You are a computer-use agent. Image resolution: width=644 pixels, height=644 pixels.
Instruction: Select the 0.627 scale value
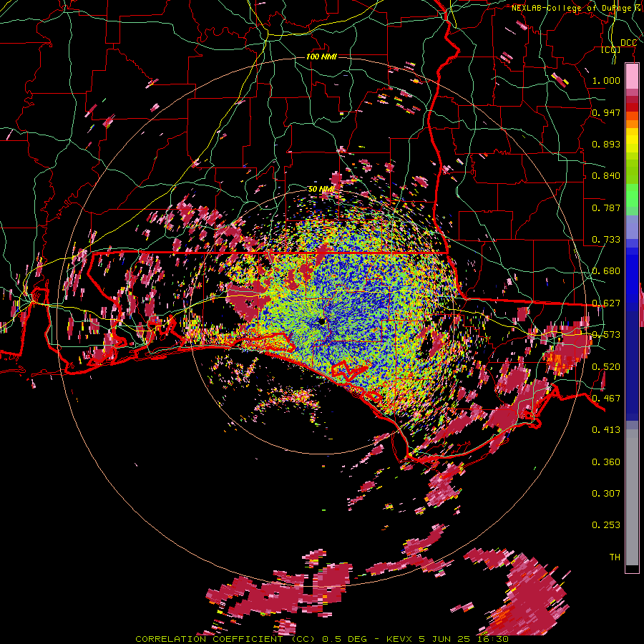point(606,303)
